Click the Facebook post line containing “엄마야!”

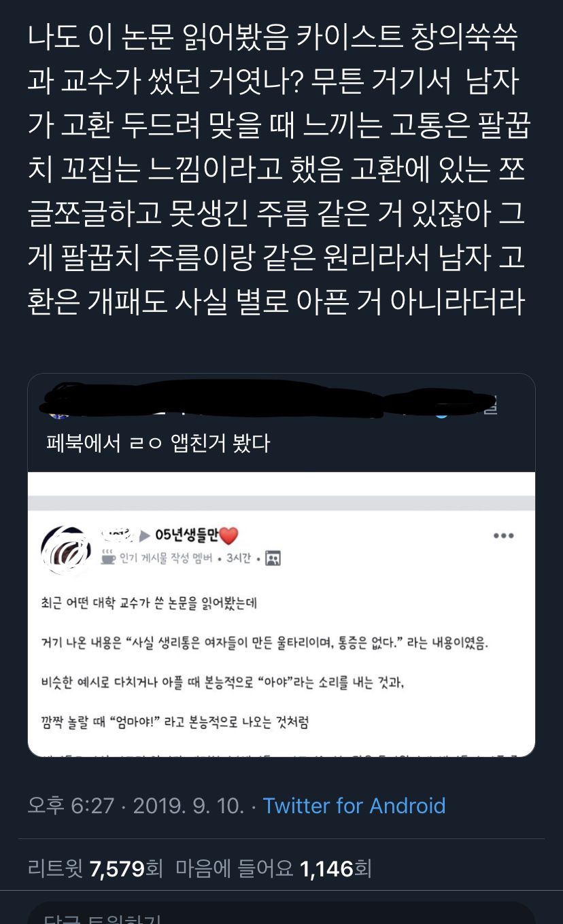click(x=175, y=722)
